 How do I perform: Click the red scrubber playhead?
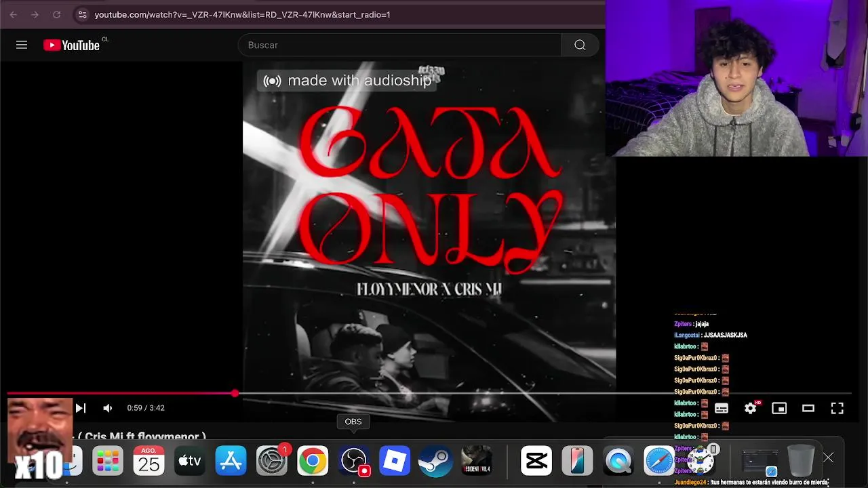(235, 393)
